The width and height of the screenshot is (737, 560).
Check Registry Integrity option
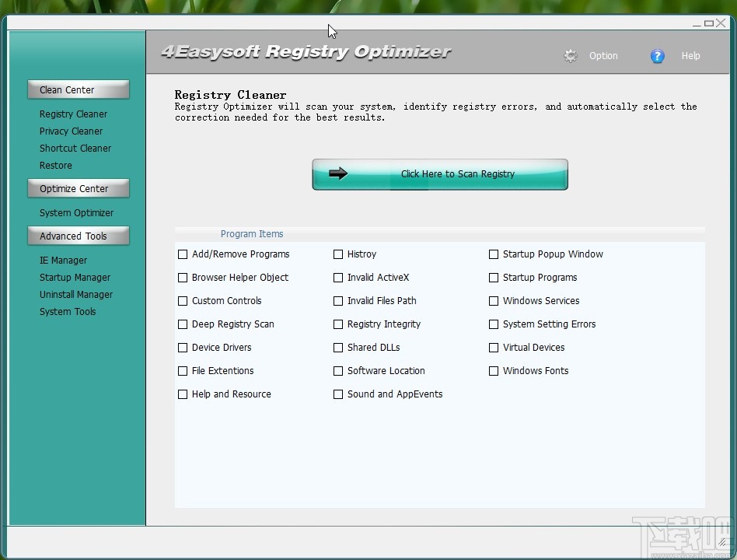(338, 324)
